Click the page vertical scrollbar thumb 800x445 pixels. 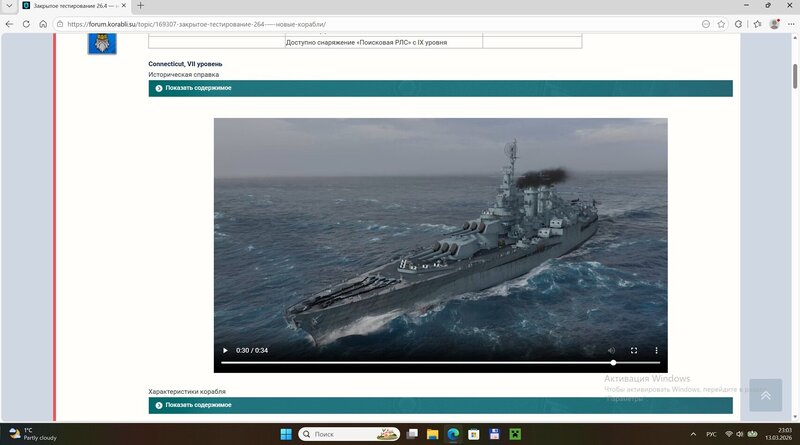[x=795, y=76]
